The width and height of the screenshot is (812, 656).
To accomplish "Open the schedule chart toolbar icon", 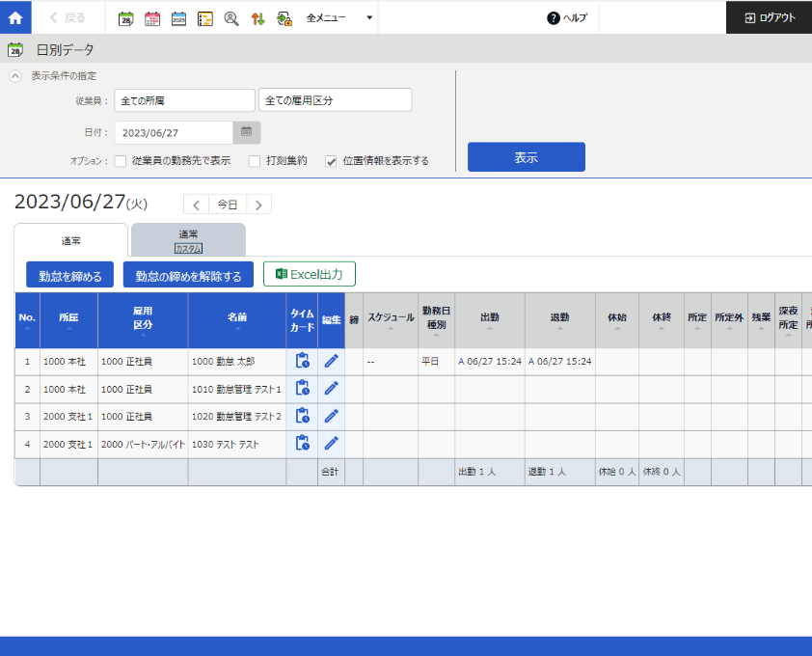I will pyautogui.click(x=205, y=19).
